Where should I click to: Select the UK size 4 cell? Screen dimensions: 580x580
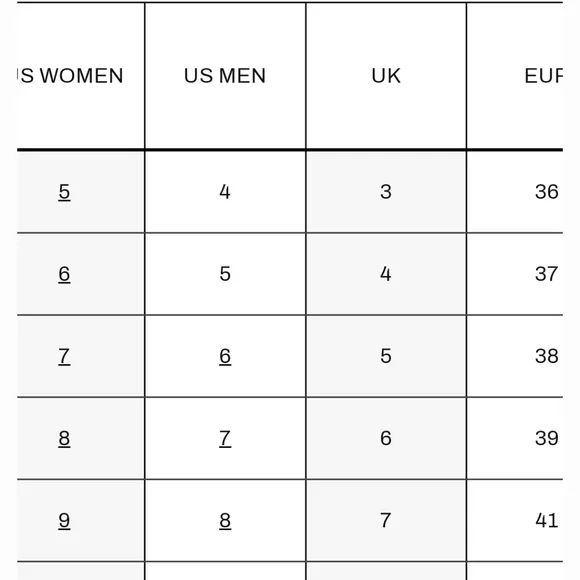click(386, 274)
